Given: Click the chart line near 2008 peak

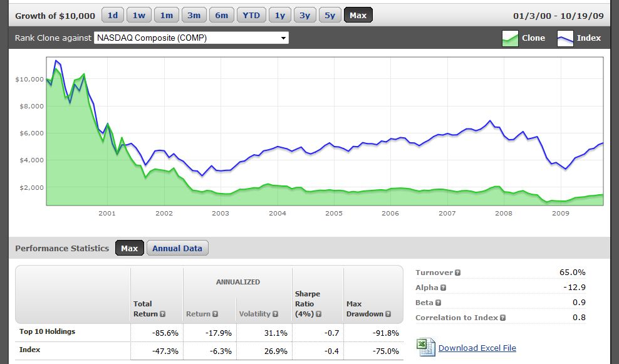Looking at the screenshot, I should click(490, 120).
